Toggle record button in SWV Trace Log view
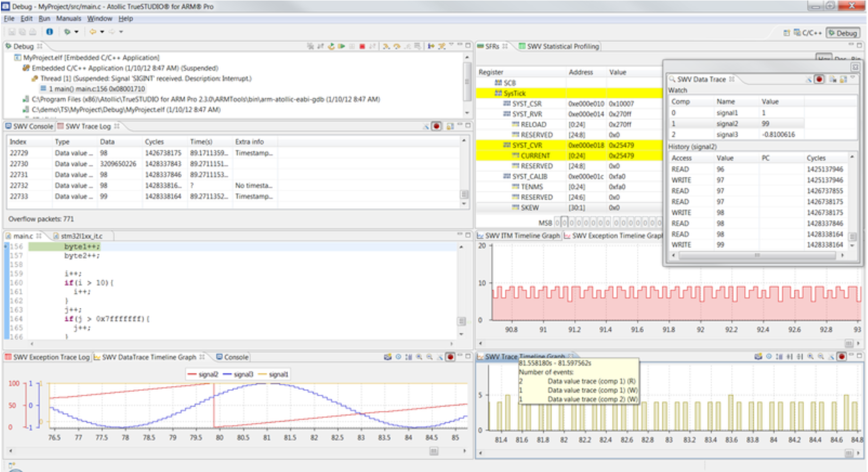 click(x=437, y=126)
